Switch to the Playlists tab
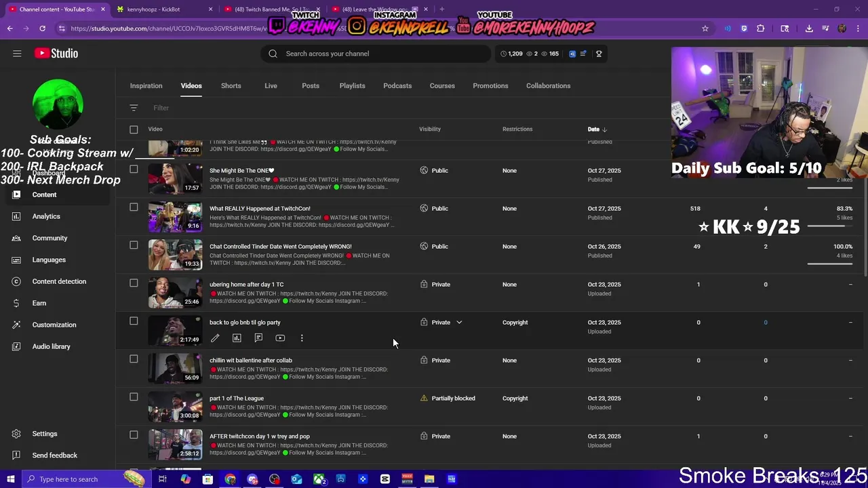 point(352,86)
